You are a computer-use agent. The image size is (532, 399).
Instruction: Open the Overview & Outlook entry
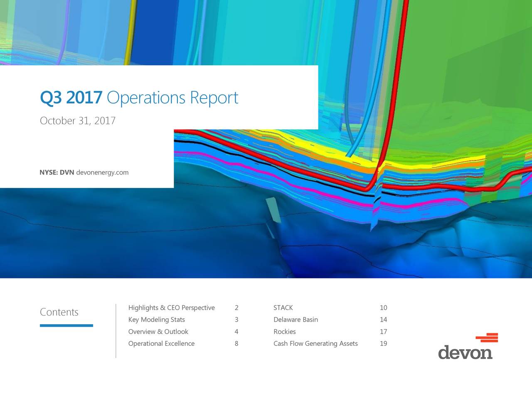pyautogui.click(x=158, y=332)
